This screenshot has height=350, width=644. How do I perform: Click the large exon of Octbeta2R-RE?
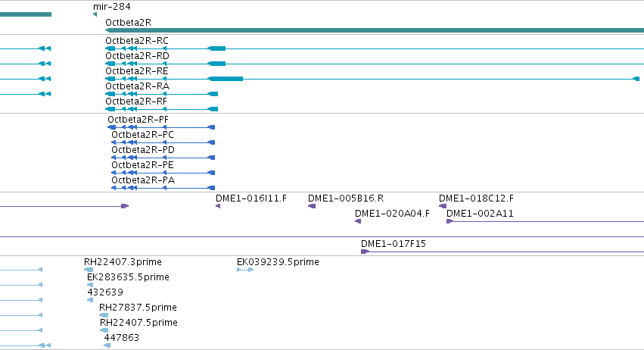(x=226, y=79)
